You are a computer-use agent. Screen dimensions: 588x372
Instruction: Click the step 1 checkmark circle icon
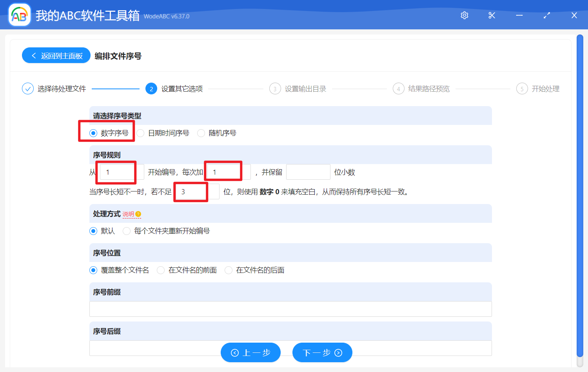pos(28,89)
